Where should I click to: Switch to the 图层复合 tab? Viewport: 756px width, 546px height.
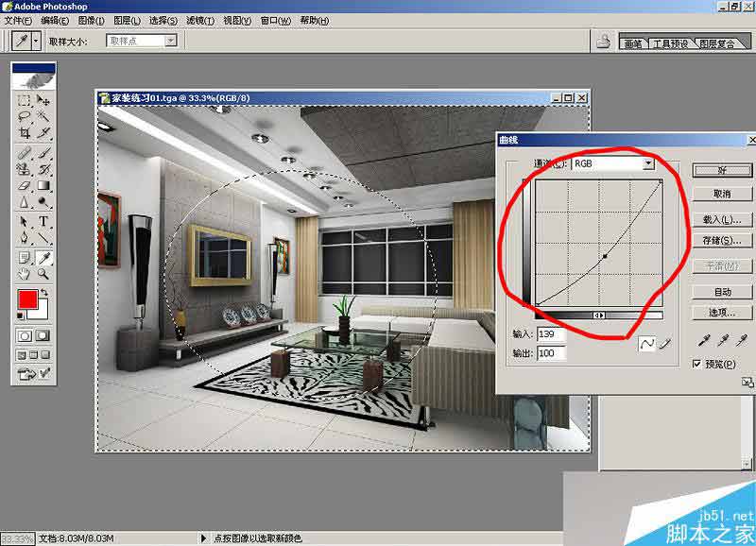pyautogui.click(x=717, y=43)
